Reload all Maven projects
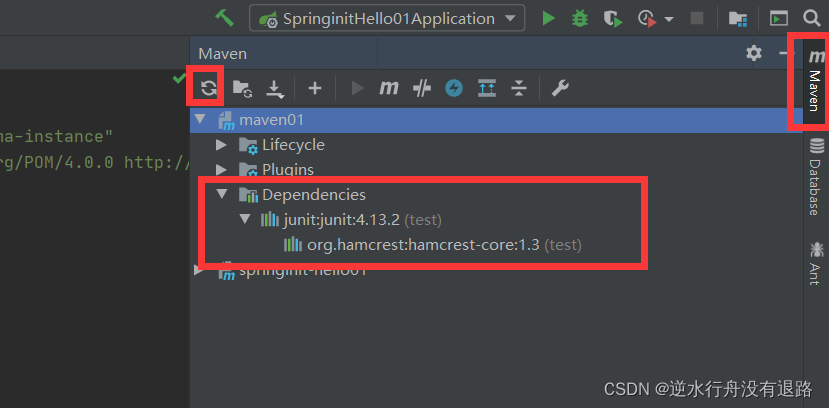This screenshot has width=829, height=408. click(209, 88)
